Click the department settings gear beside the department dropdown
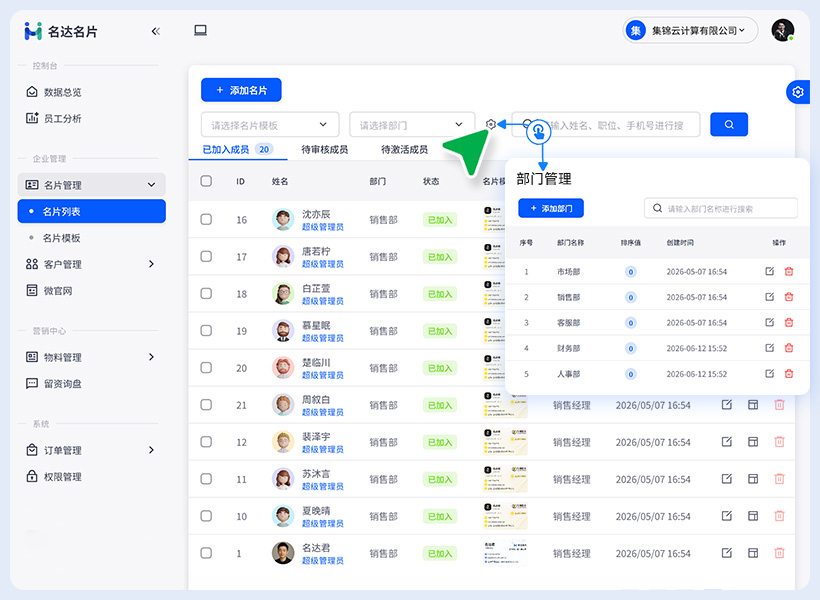 pyautogui.click(x=491, y=124)
